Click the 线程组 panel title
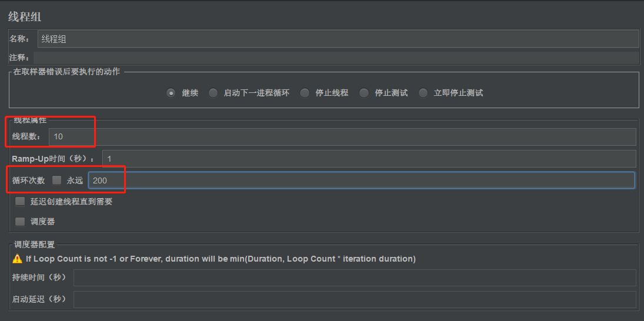Screen dimensions: 644x321 (x=25, y=17)
